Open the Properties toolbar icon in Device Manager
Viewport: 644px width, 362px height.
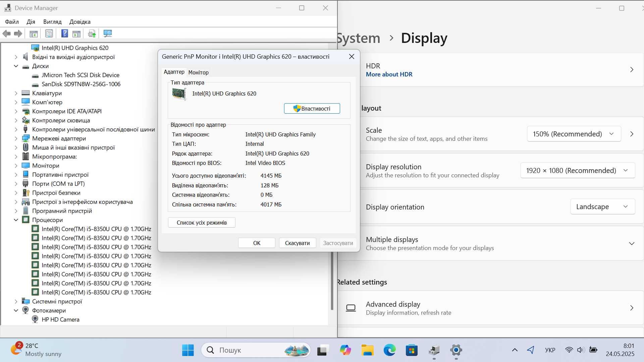49,34
